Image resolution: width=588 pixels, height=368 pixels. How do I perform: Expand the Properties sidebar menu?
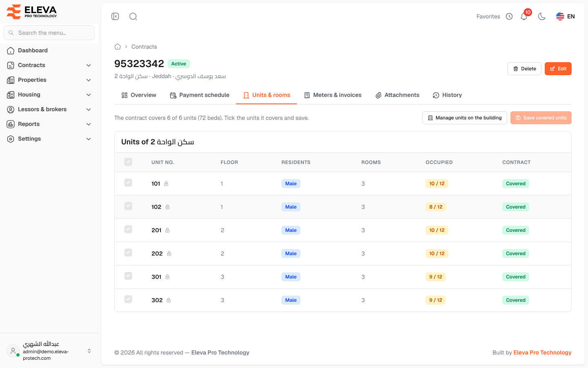tap(49, 80)
